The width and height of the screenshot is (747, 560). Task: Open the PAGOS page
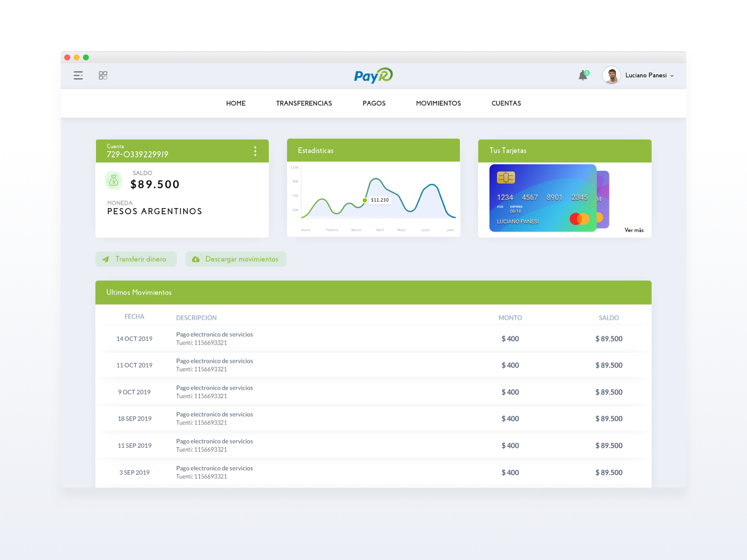(373, 103)
